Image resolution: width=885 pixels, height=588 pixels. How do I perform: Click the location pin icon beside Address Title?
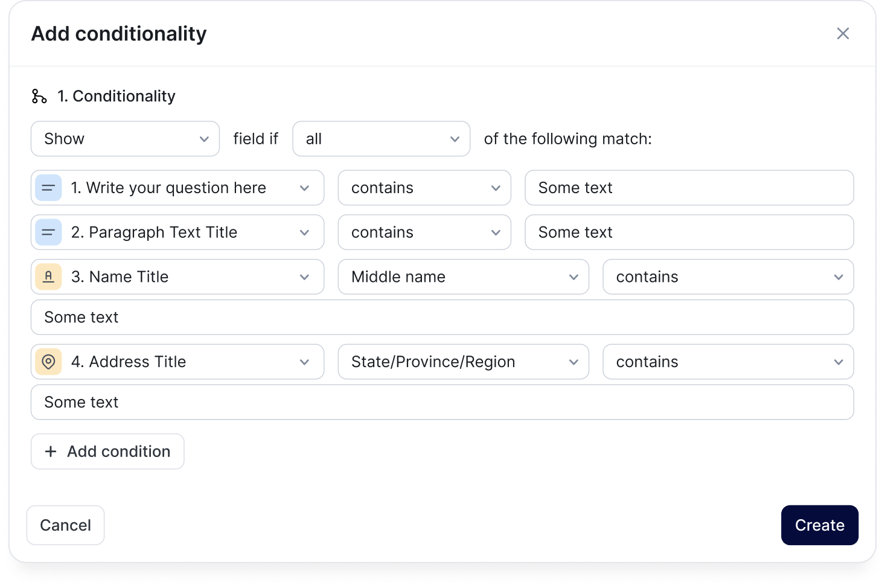48,362
